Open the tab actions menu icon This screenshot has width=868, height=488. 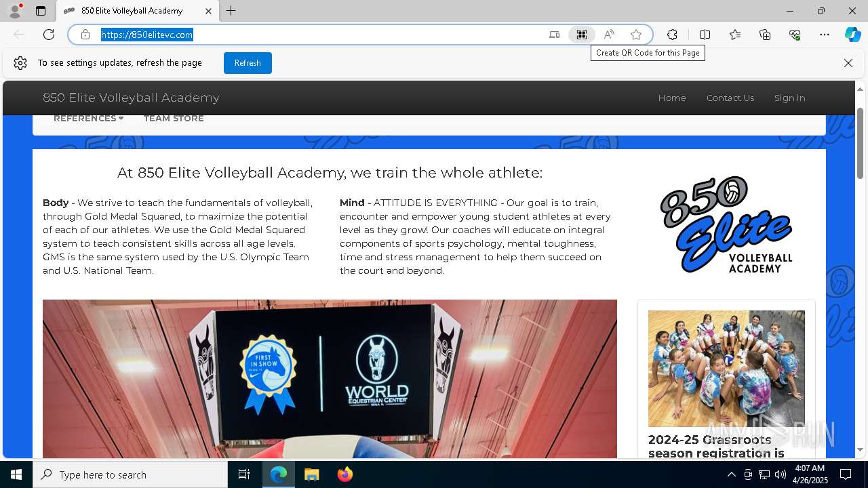(41, 11)
